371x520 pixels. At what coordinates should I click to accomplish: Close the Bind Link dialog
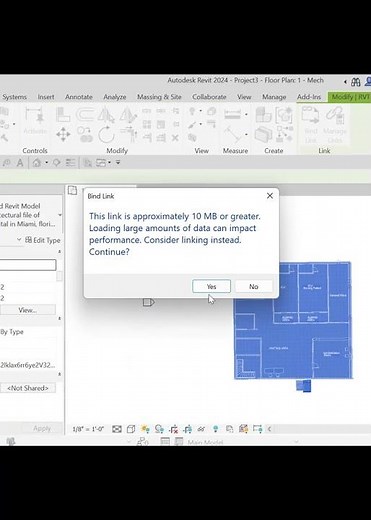[x=270, y=196]
